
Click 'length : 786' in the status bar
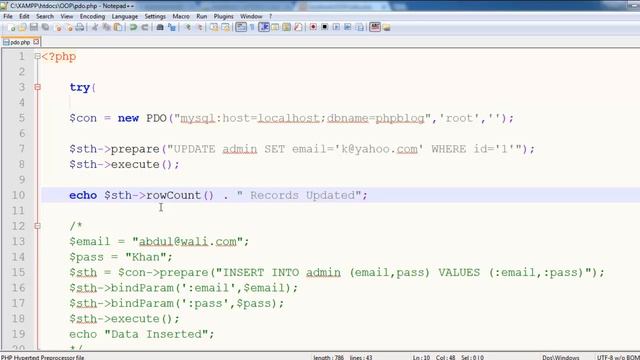click(x=329, y=357)
